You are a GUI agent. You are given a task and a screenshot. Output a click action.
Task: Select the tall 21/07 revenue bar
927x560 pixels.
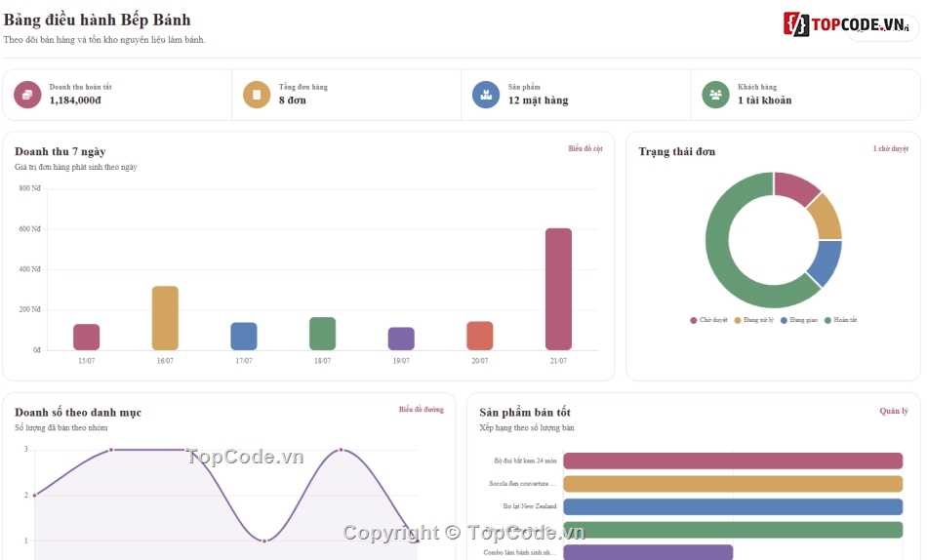tap(558, 289)
